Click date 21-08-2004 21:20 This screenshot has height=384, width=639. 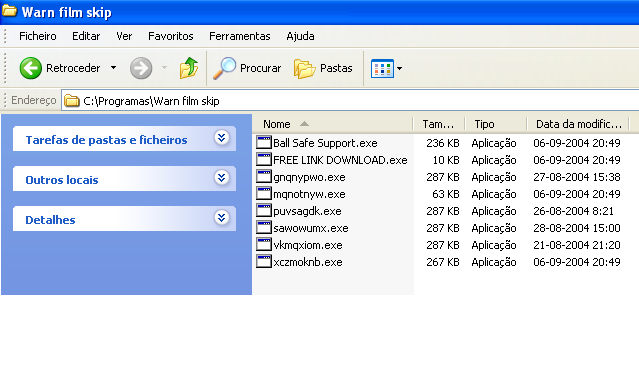577,245
